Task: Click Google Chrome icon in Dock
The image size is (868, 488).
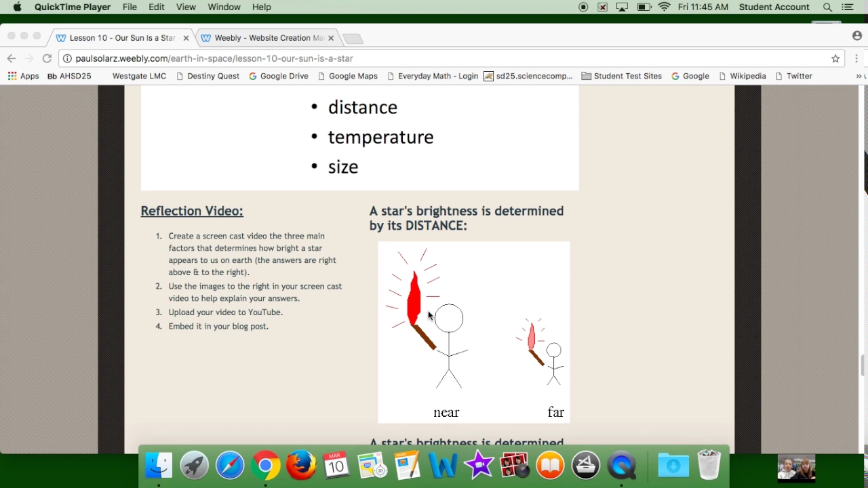Action: pyautogui.click(x=266, y=466)
